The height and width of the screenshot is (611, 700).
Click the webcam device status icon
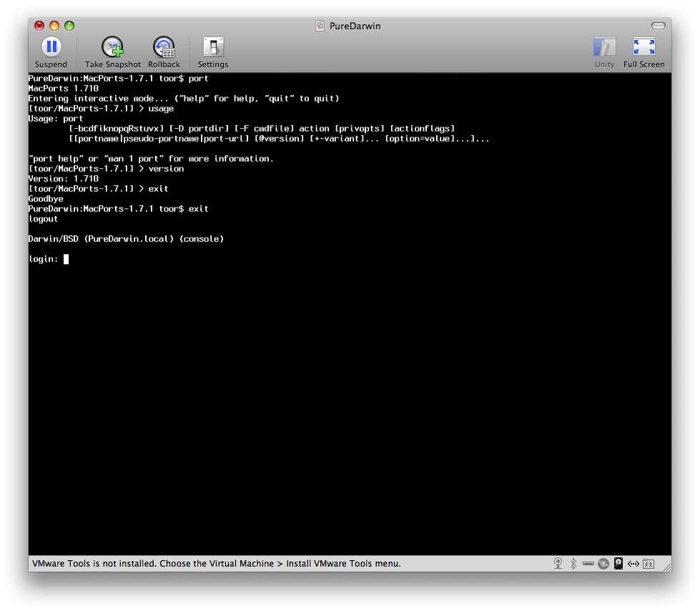tap(558, 563)
